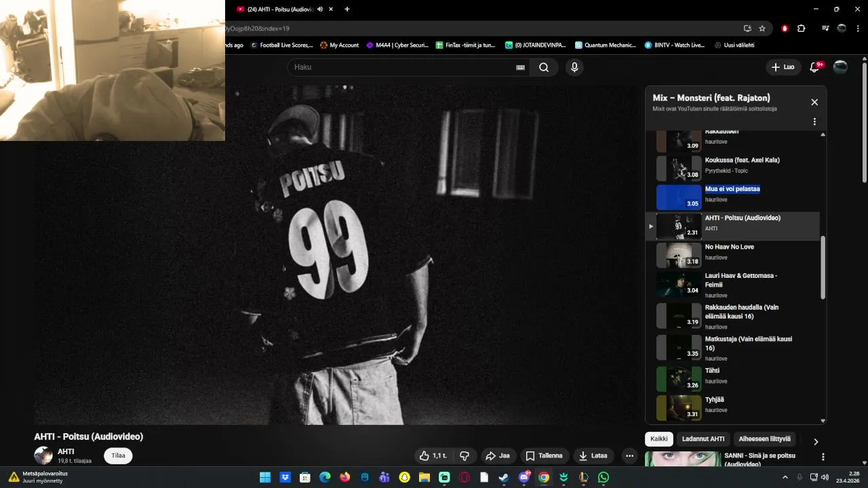The image size is (868, 488).
Task: Open a new browser tab
Action: pos(347,9)
